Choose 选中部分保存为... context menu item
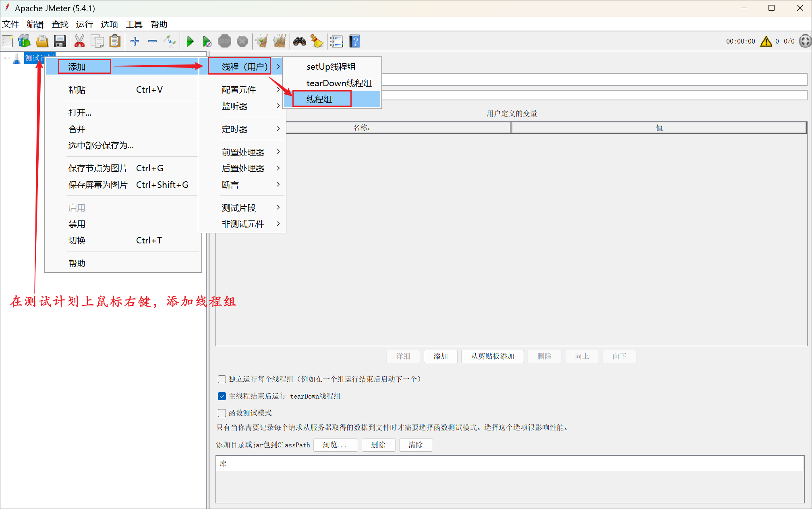 pyautogui.click(x=122, y=145)
